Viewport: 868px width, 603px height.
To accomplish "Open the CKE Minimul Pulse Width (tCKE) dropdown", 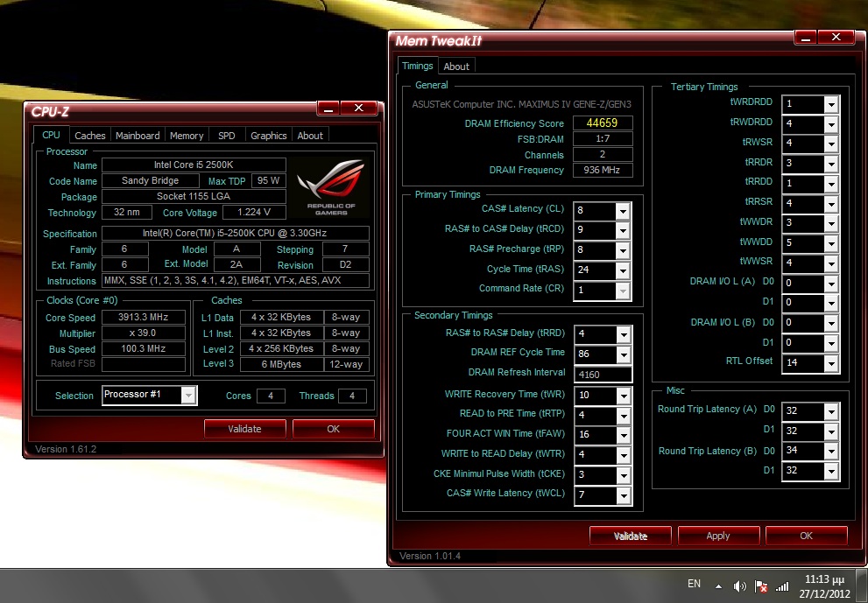I will [624, 475].
